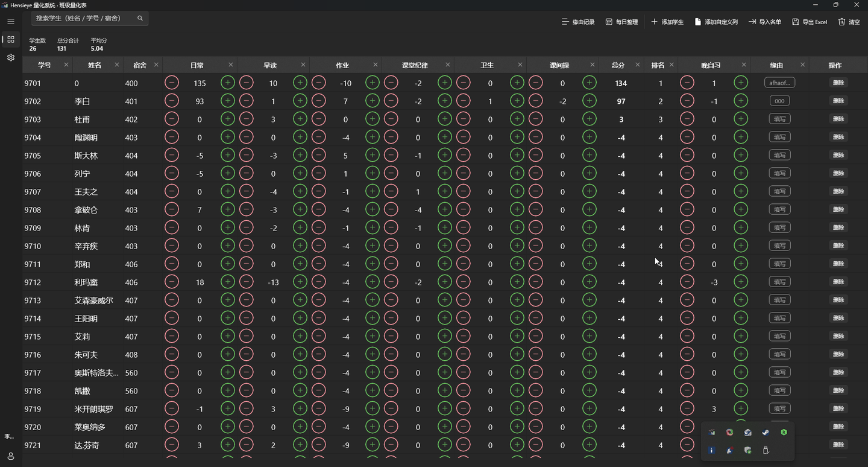The height and width of the screenshot is (467, 868).
Task: Decrease 早读 score for 李白
Action: (x=247, y=101)
